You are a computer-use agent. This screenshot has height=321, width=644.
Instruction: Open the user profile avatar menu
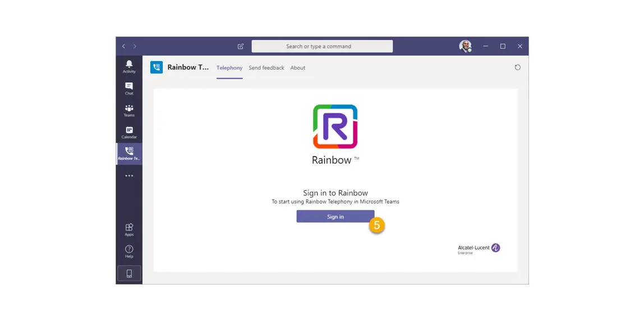pos(466,46)
